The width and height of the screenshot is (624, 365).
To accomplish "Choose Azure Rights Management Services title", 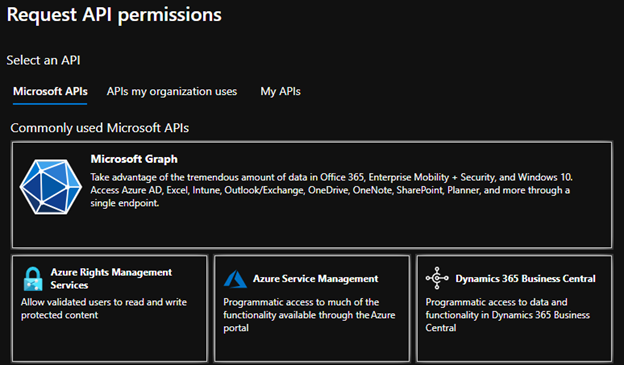I will pos(111,279).
